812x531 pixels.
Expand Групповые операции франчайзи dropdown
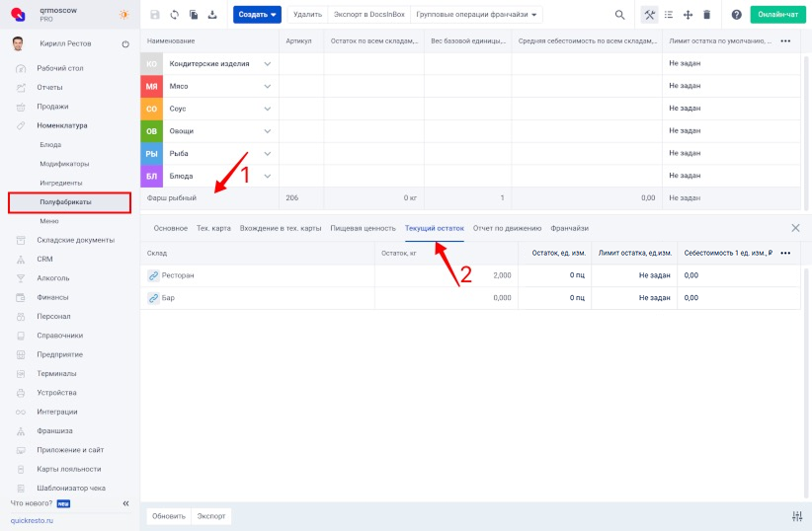[478, 15]
